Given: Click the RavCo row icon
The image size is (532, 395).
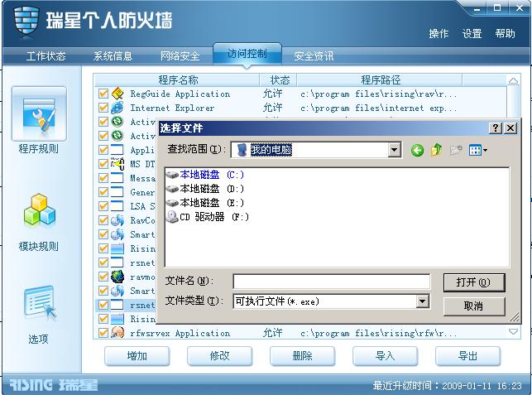Looking at the screenshot, I should pyautogui.click(x=117, y=220).
